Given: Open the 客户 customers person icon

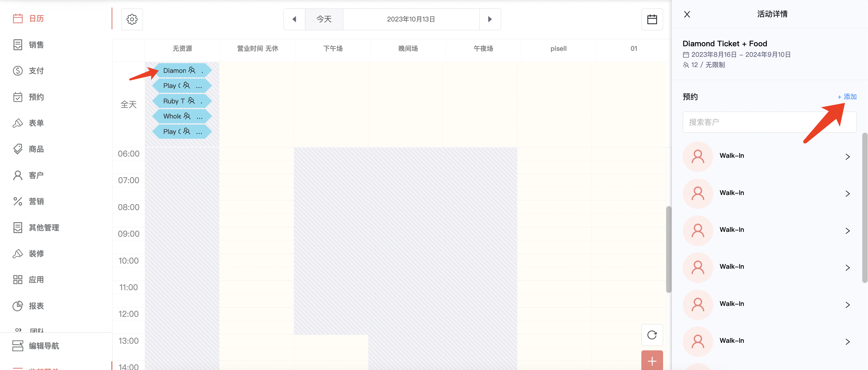Looking at the screenshot, I should tap(18, 175).
